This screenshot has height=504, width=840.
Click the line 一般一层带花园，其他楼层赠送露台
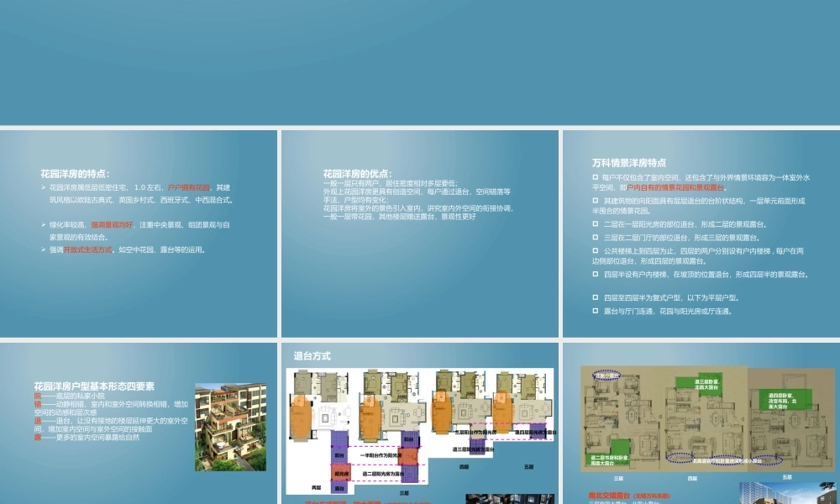coord(399,217)
